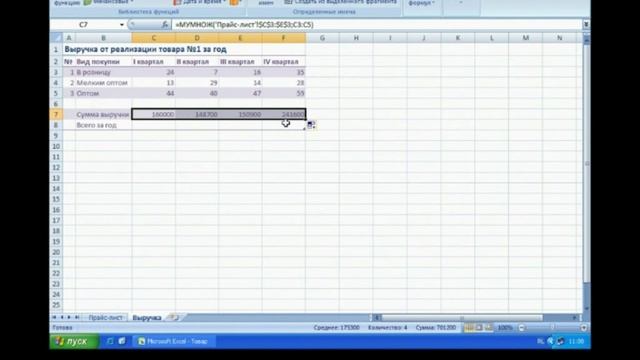Click cell C5 with value 44

tap(154, 93)
